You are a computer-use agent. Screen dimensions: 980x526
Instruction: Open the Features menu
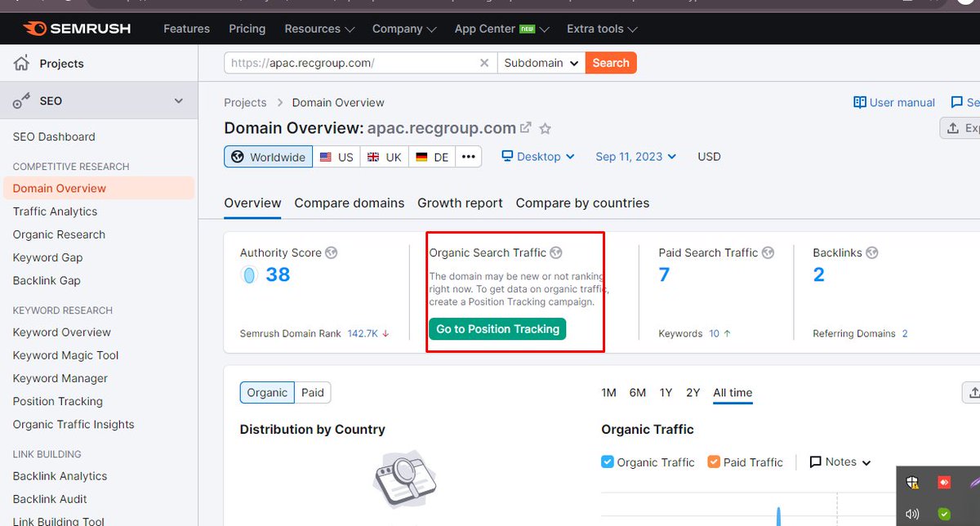(x=187, y=29)
